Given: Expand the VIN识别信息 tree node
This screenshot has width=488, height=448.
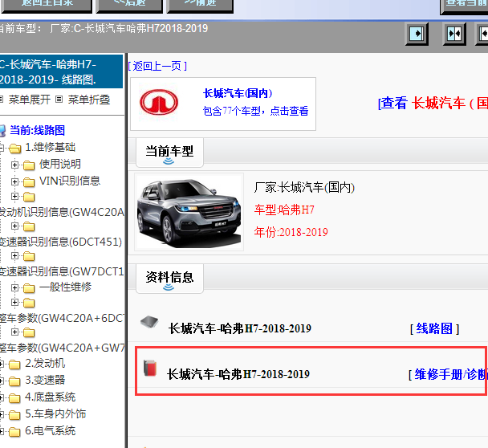Looking at the screenshot, I should coord(14,181).
